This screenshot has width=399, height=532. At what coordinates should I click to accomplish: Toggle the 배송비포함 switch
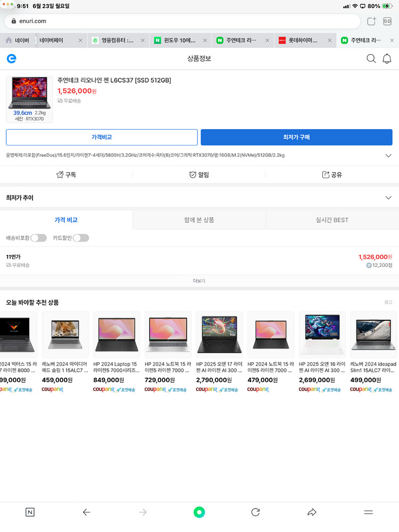point(39,238)
